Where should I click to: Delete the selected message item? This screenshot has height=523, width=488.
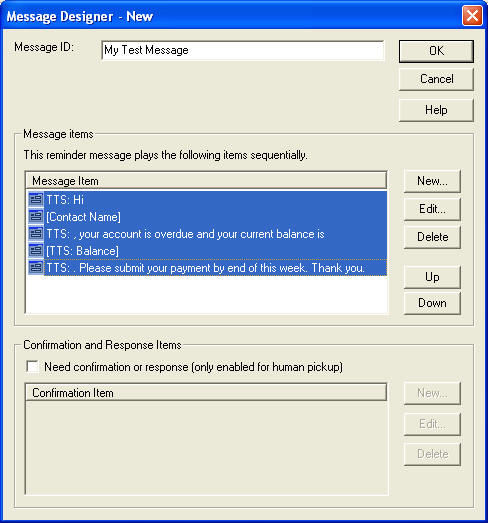click(432, 237)
